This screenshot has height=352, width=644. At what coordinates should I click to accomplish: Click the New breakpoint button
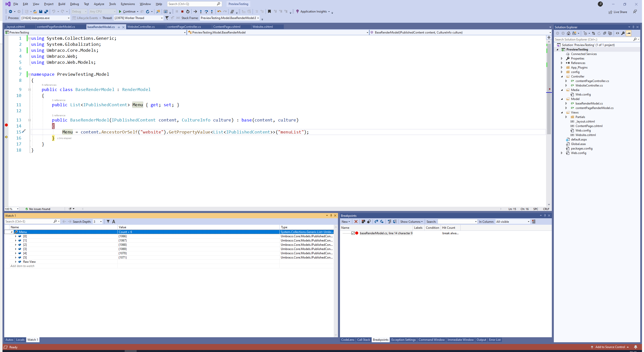pos(346,222)
